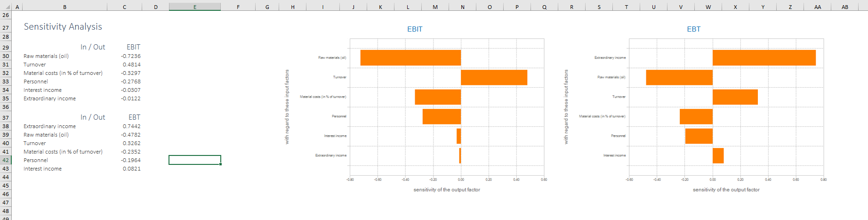Click the value -0.7236

(130, 56)
